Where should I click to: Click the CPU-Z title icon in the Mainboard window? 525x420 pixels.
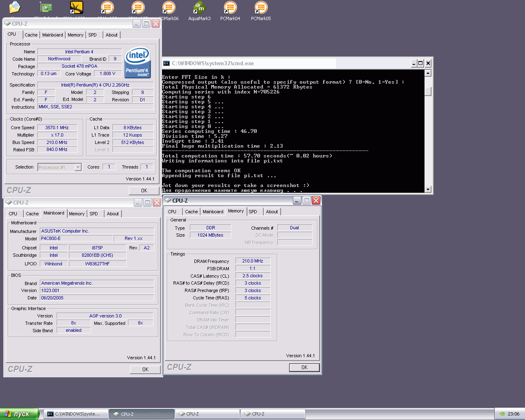click(x=9, y=203)
